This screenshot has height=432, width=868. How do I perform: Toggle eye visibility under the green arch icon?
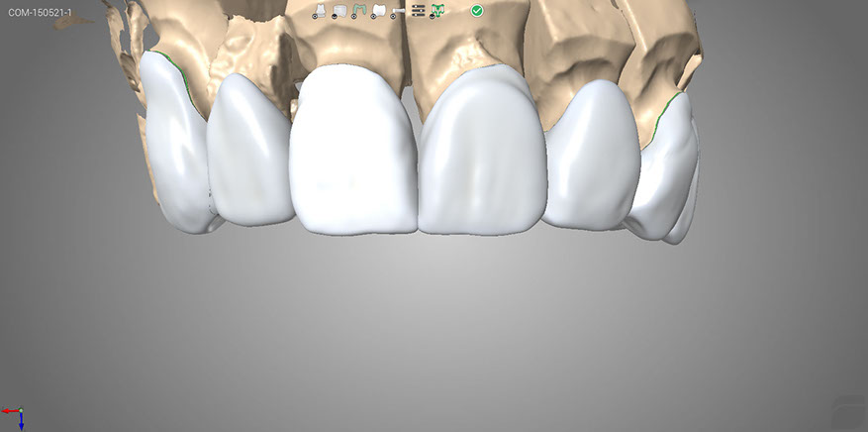353,17
